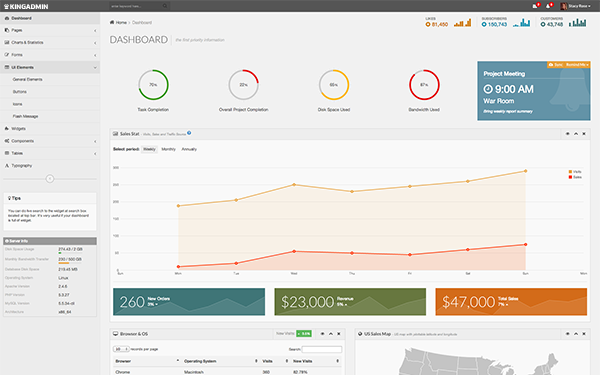Go to the Home breadcrumb icon

(112, 22)
